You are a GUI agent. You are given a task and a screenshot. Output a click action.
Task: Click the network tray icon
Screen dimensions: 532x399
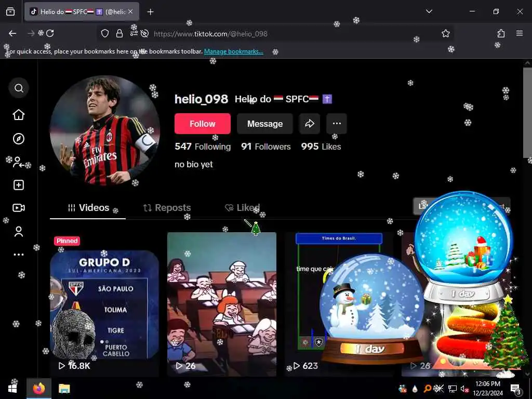(x=452, y=389)
